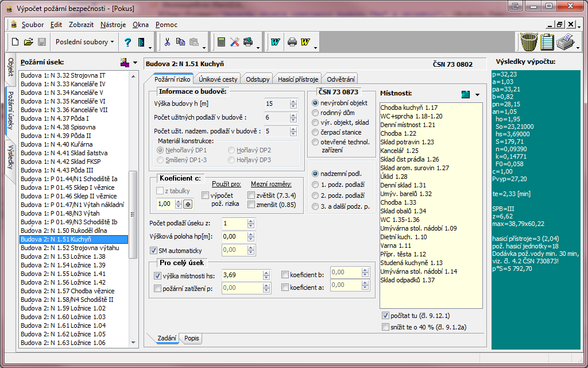Open an existing file via the folder icon
588x368 pixels.
click(x=30, y=41)
